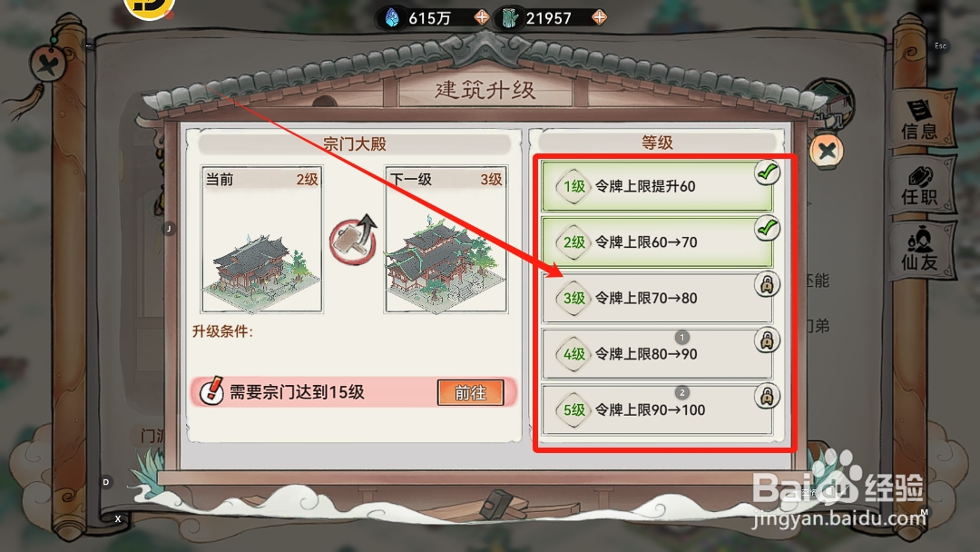Open the 信息 side tab
The height and width of the screenshot is (552, 980).
tap(920, 120)
